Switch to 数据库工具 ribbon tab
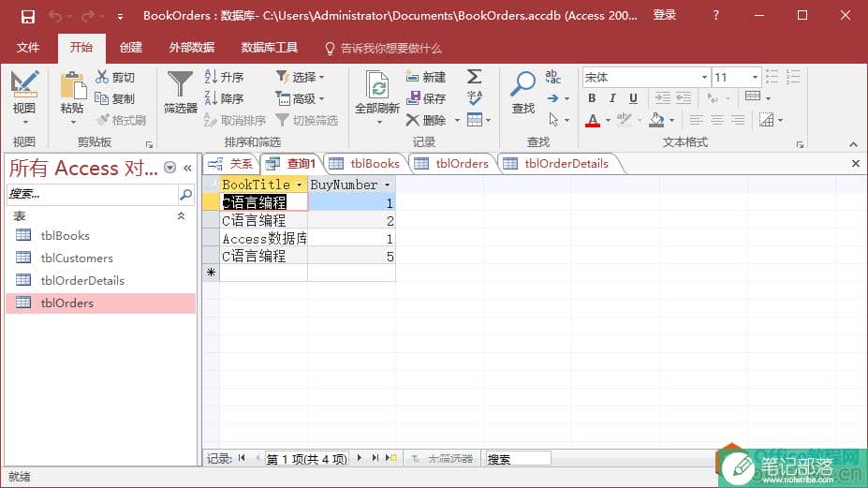 point(269,48)
